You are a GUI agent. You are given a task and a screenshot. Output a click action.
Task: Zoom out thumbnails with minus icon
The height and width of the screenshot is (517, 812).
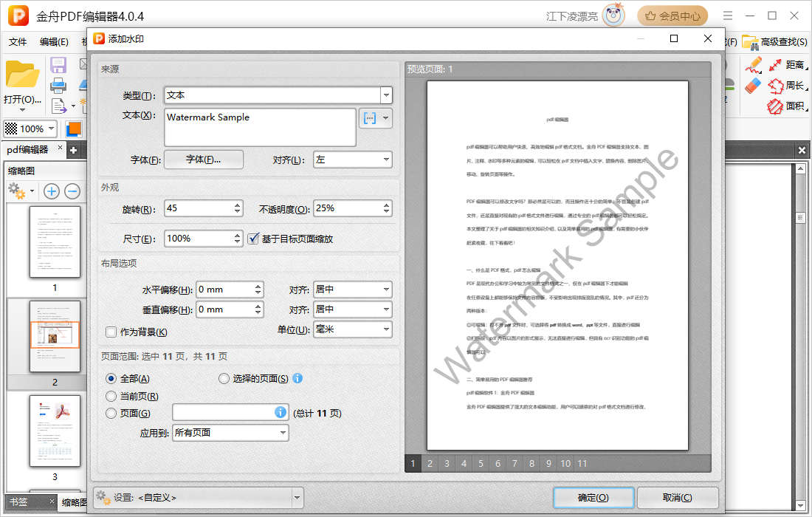tap(72, 191)
